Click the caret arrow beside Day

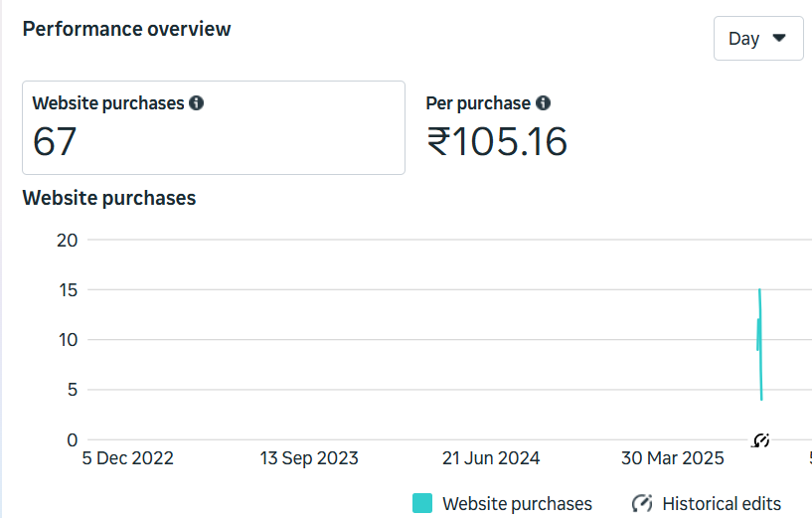point(779,38)
